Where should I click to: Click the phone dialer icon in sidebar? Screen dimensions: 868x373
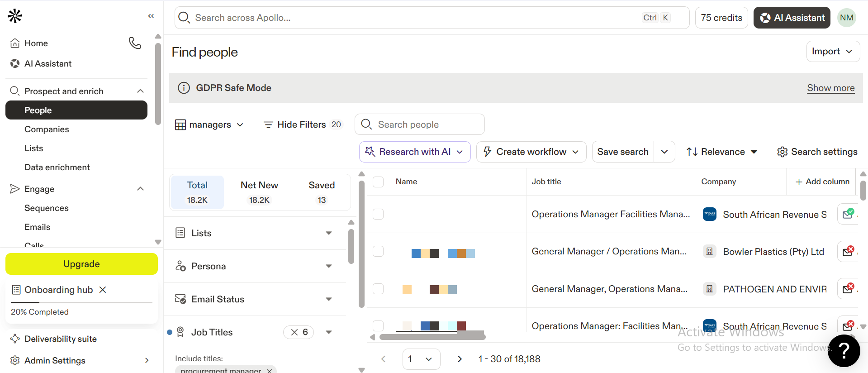pyautogui.click(x=135, y=43)
